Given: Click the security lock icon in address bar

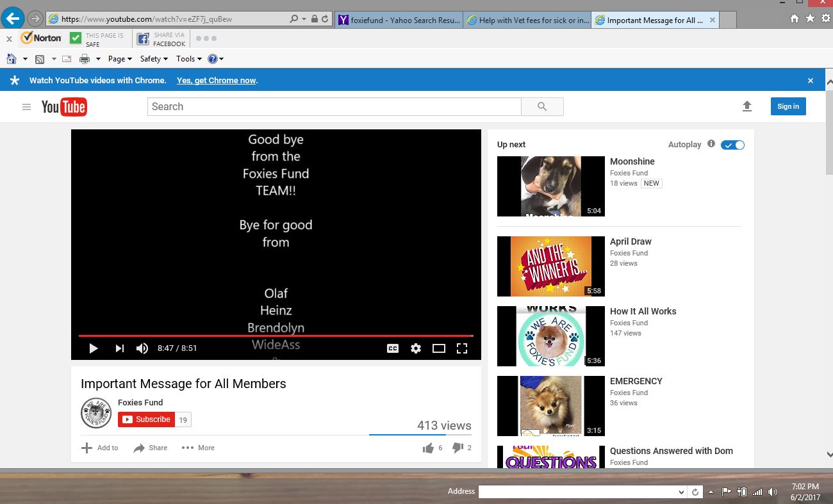Looking at the screenshot, I should [x=314, y=19].
